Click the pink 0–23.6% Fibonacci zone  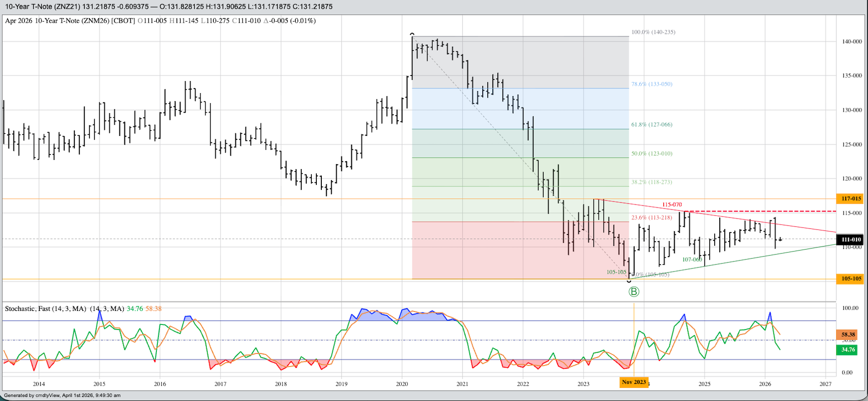[x=503, y=252]
